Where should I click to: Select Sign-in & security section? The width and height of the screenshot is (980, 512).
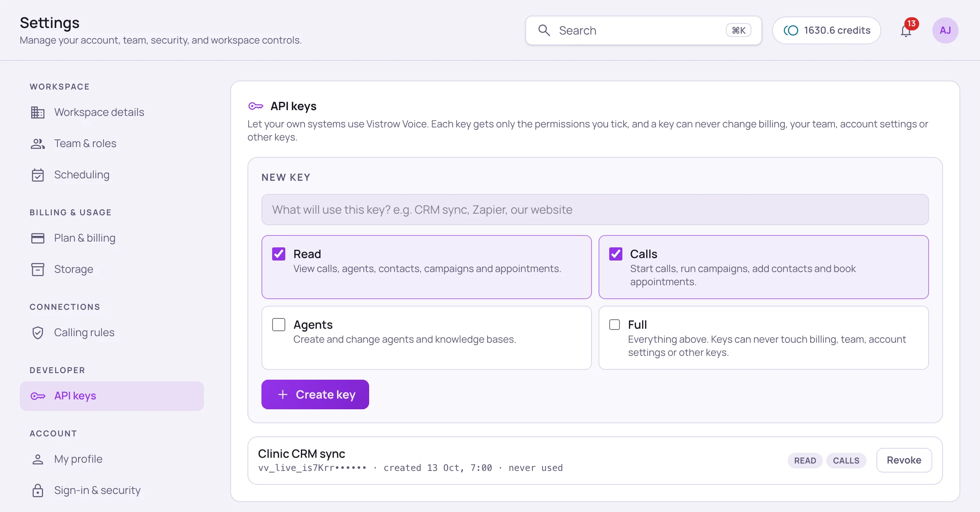[x=112, y=490]
